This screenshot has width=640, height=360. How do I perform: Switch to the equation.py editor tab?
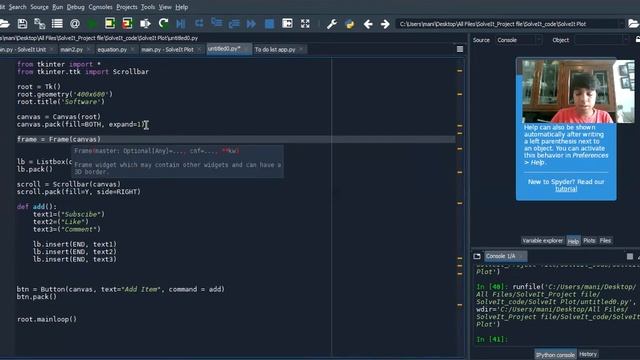pyautogui.click(x=112, y=49)
